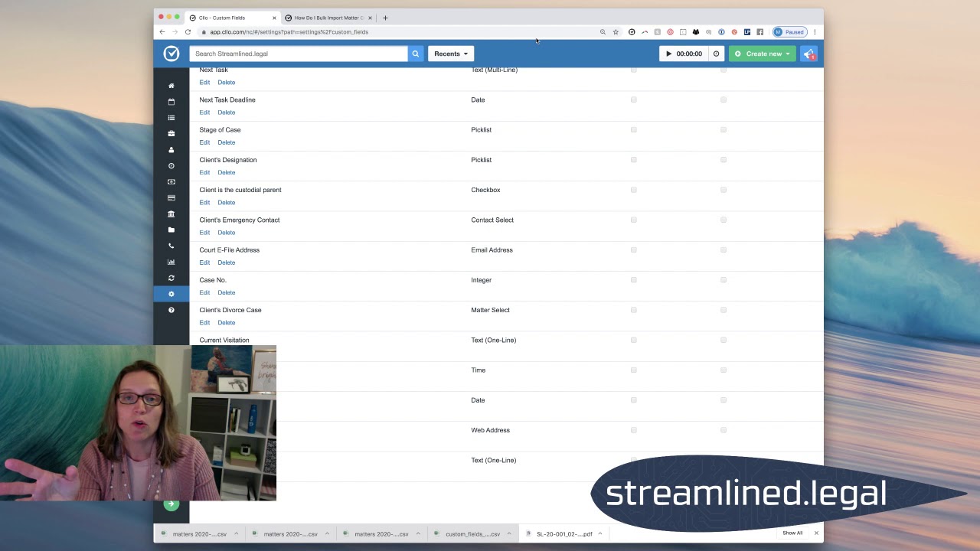This screenshot has height=551, width=980.
Task: Open the matters briefcase icon in the sidebar
Action: click(171, 134)
